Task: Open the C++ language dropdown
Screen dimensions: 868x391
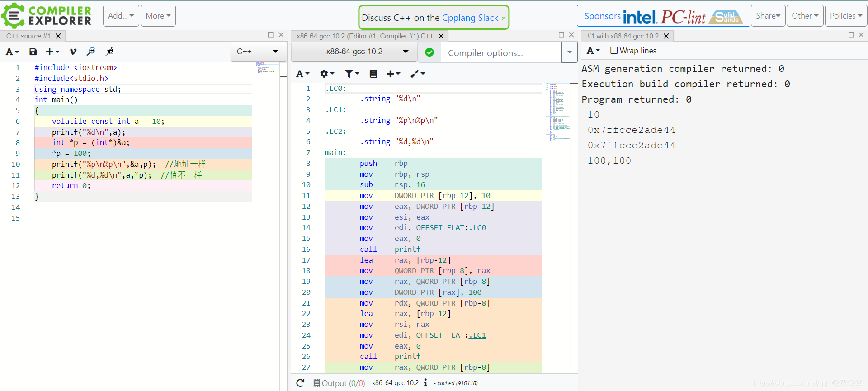Action: pyautogui.click(x=258, y=52)
